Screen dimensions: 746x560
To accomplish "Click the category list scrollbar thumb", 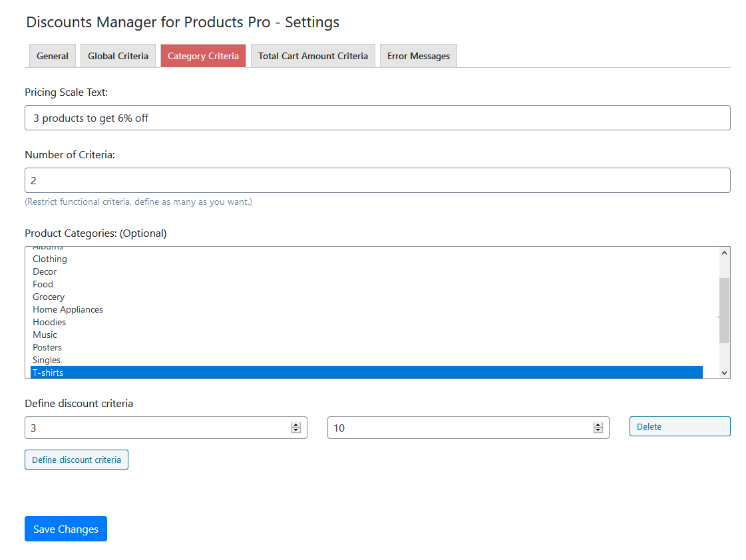I will coord(724,311).
